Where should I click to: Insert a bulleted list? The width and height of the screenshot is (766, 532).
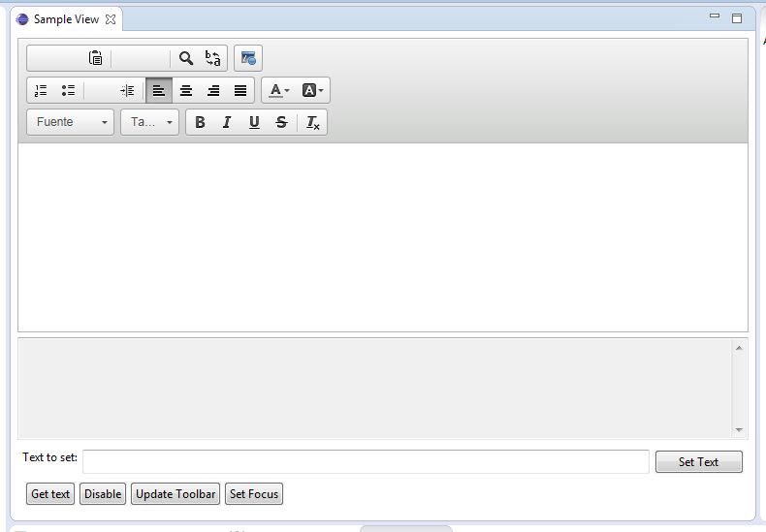[68, 90]
